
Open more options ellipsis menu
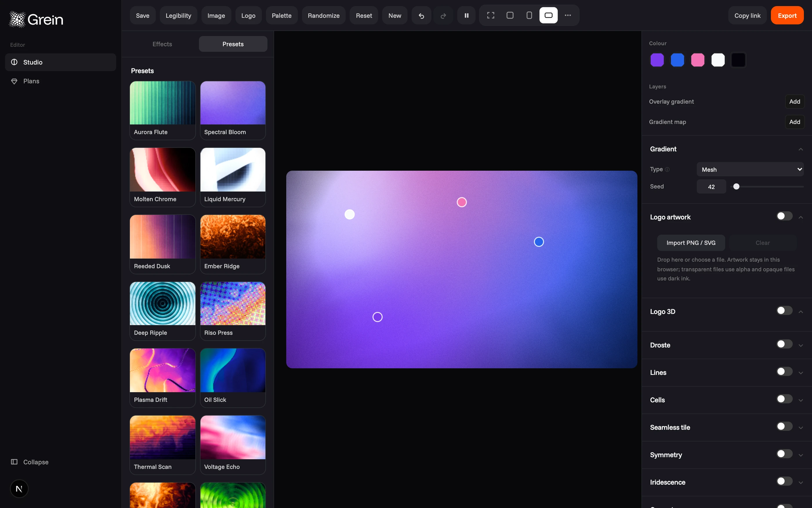coord(568,15)
